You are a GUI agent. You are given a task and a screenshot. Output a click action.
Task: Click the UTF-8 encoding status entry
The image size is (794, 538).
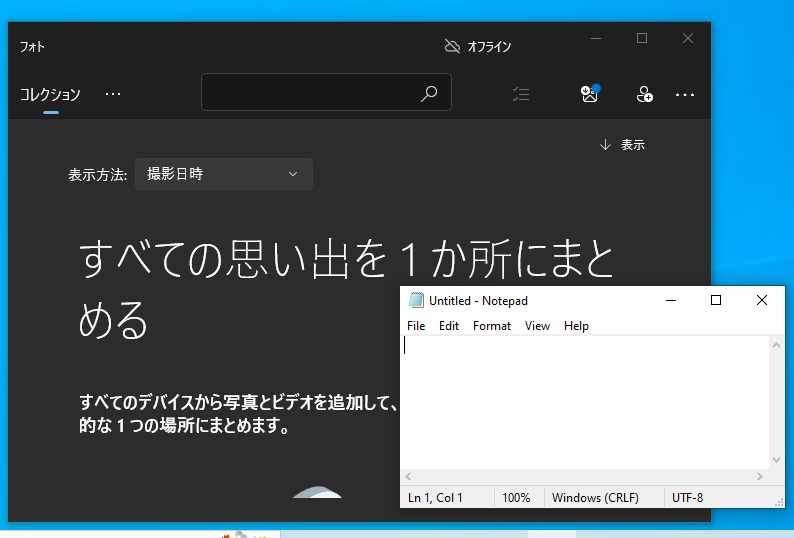point(687,498)
